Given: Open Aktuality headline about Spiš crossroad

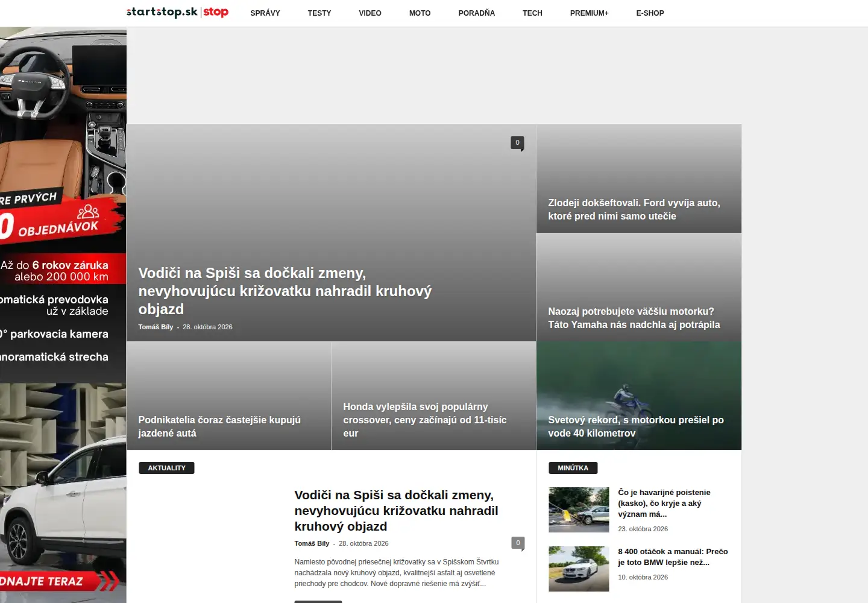Looking at the screenshot, I should 396,511.
